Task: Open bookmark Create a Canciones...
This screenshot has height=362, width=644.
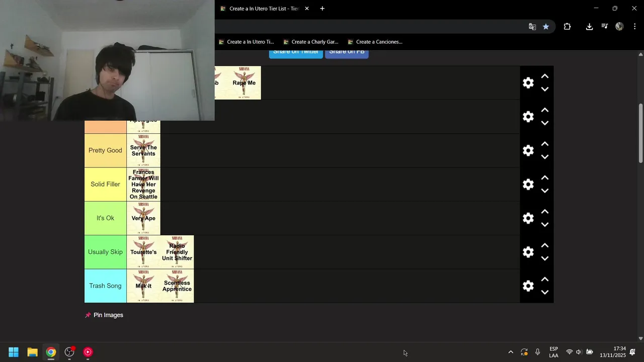Action: 375,42
